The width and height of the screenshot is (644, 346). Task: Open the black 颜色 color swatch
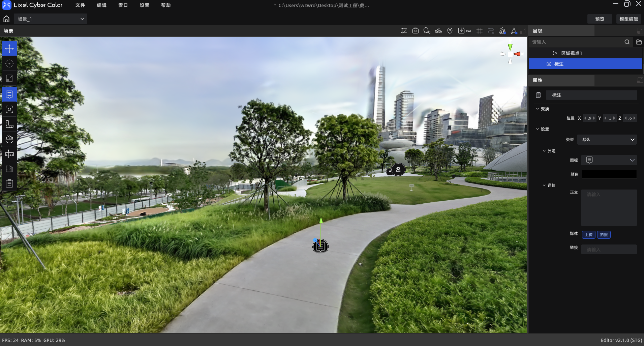[609, 174]
